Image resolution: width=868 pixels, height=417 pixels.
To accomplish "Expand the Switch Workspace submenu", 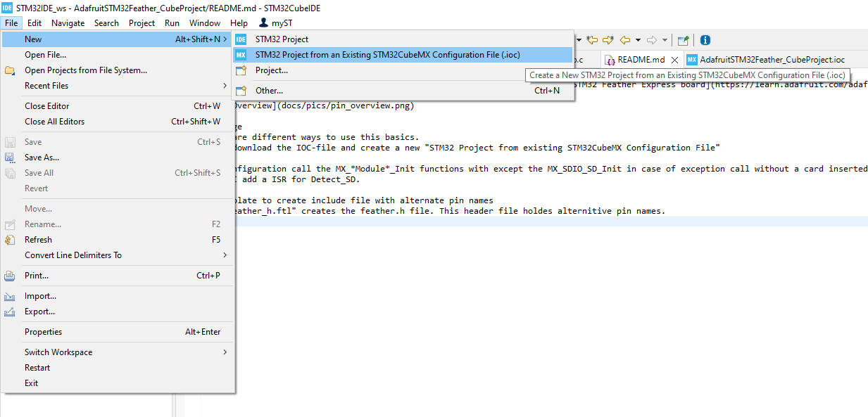I will tap(117, 352).
